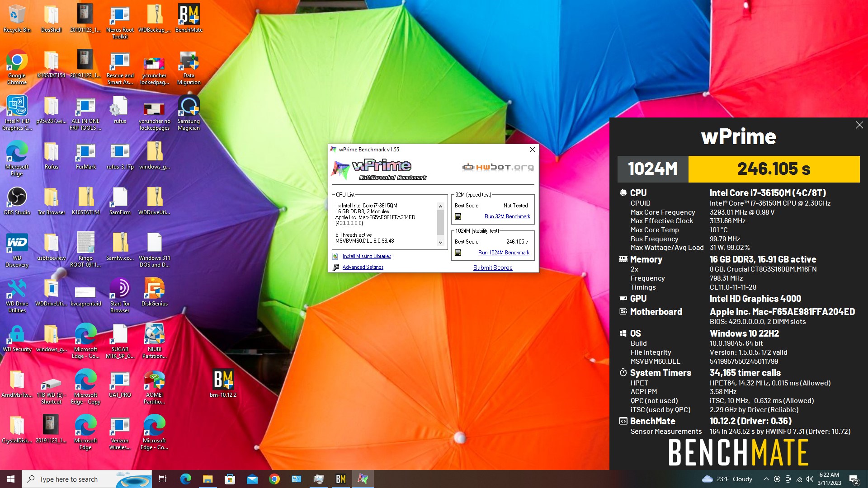This screenshot has width=868, height=488.
Task: Open the AOMEI Partition desktop icon
Action: [x=155, y=386]
